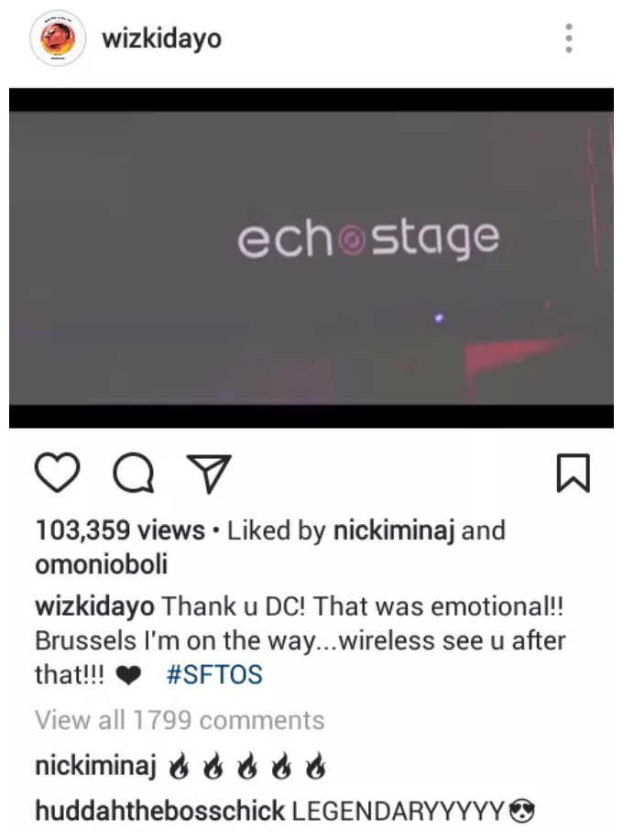
Task: Save post with bookmark icon
Action: coord(574,473)
